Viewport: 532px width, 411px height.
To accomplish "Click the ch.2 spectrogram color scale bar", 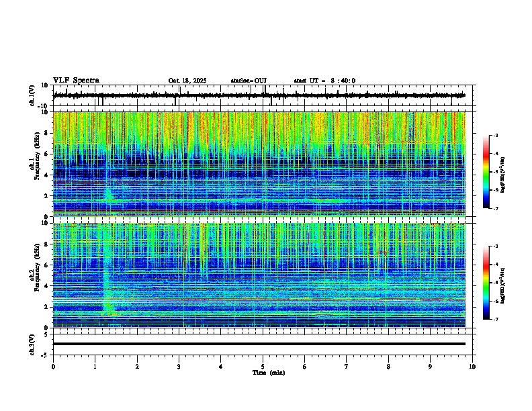I will pyautogui.click(x=486, y=283).
